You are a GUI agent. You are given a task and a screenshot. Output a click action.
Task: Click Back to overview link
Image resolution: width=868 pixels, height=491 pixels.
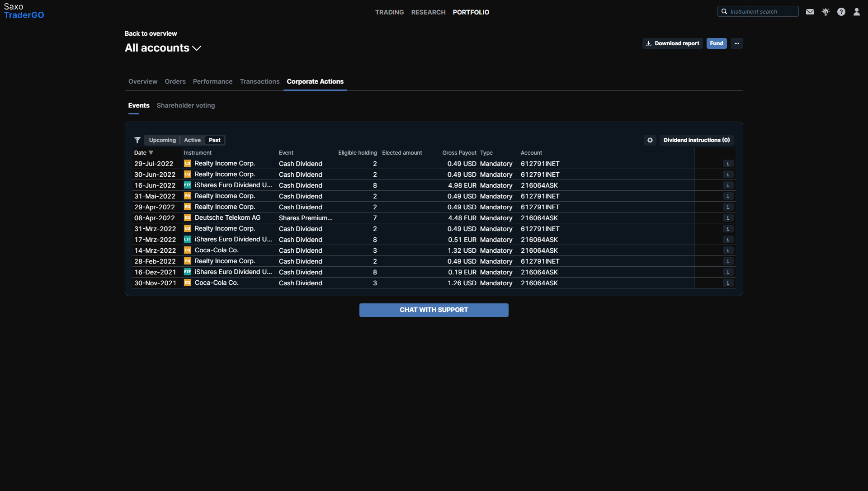151,33
